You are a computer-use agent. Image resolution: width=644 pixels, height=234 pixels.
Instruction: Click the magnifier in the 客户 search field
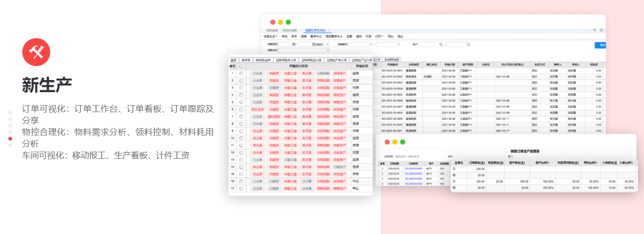440,45
